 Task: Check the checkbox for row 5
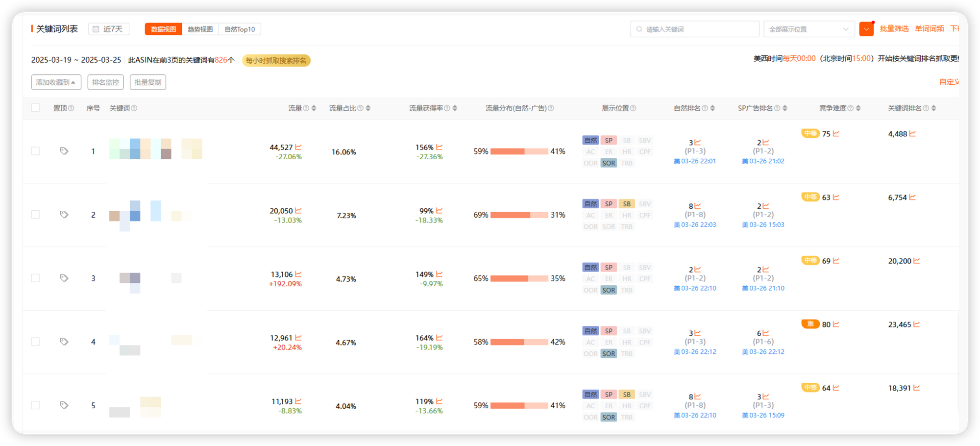(x=35, y=405)
